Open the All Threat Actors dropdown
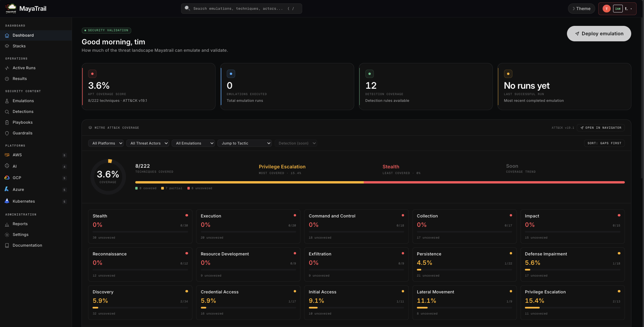644x327 pixels. tap(148, 143)
